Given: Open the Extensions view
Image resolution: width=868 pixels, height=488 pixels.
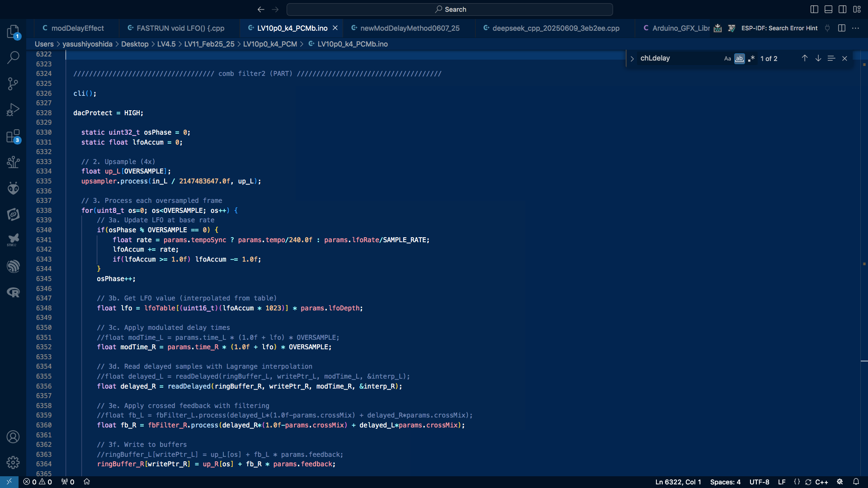Looking at the screenshot, I should coord(13,136).
